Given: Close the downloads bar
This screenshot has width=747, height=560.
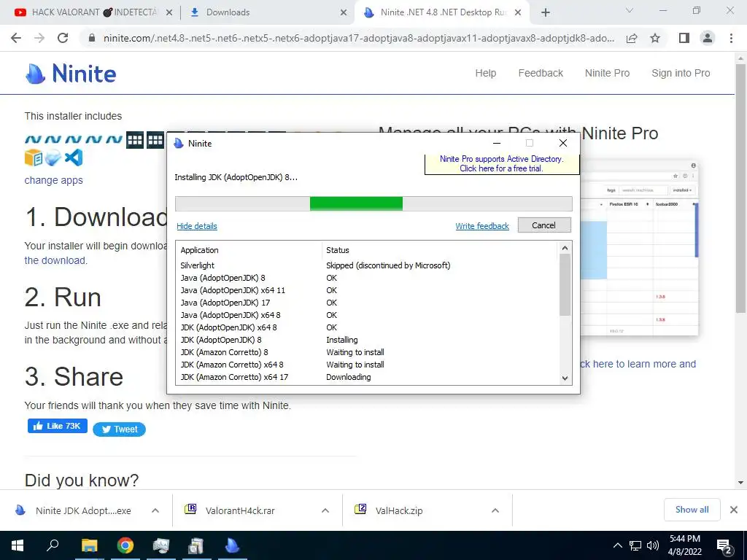Looking at the screenshot, I should [734, 510].
